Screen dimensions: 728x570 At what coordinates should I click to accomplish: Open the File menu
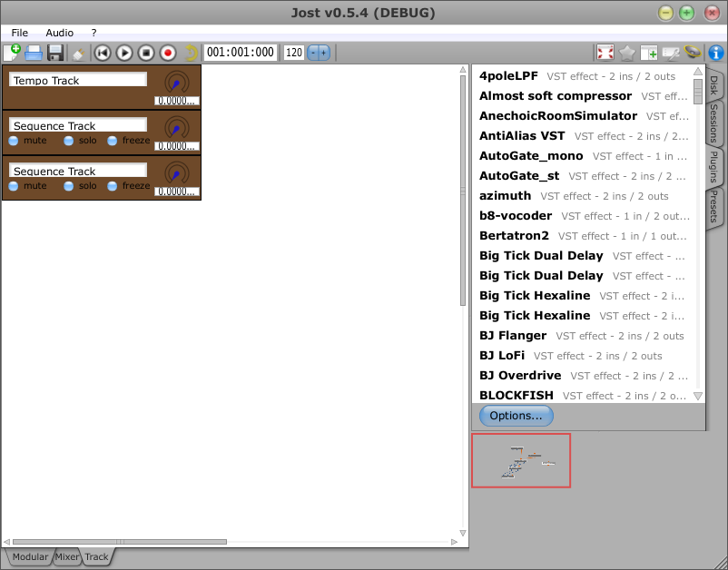[x=20, y=33]
